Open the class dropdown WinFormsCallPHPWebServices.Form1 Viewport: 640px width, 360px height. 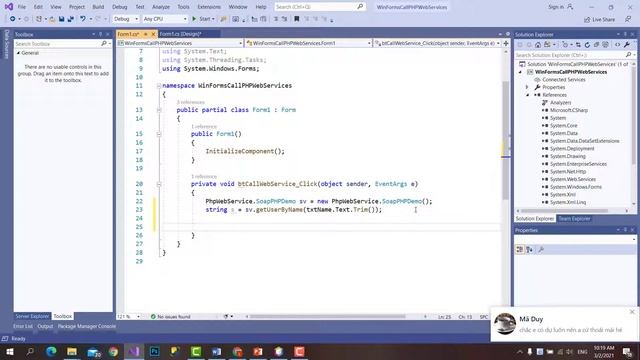309,43
